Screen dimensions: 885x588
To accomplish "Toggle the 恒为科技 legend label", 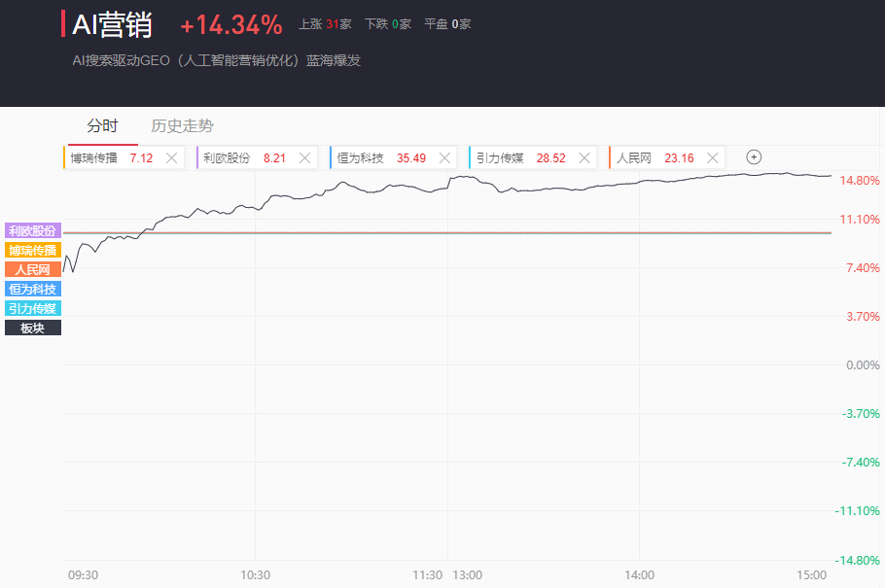I will 33,289.
